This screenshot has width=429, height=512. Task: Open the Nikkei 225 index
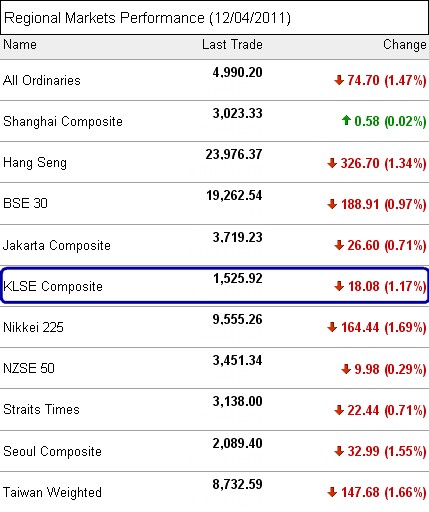(x=33, y=327)
